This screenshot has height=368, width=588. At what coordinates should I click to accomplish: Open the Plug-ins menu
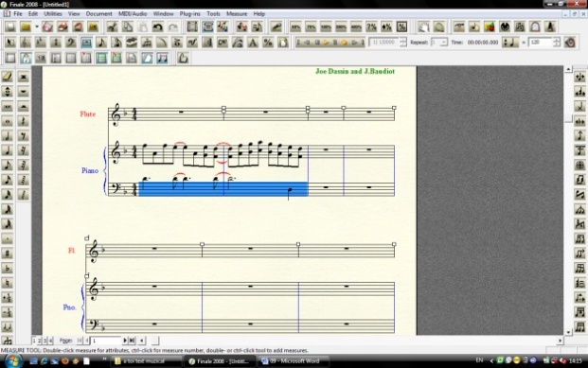click(189, 14)
